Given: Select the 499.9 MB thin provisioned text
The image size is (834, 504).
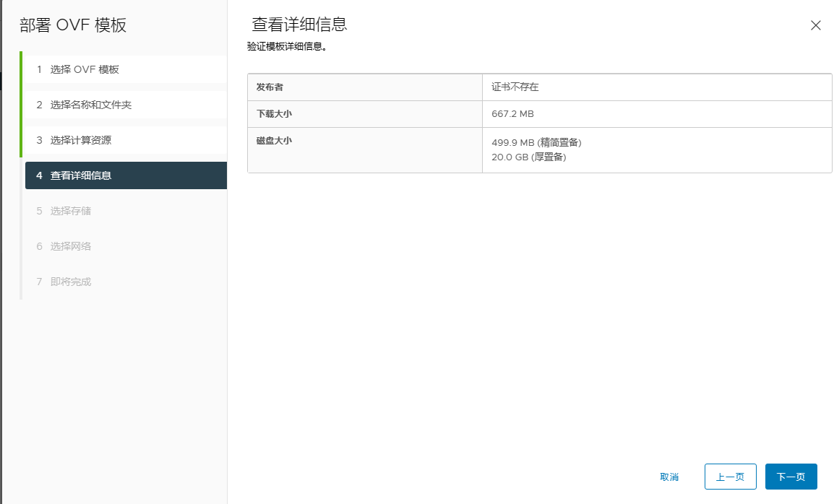Looking at the screenshot, I should [x=536, y=142].
